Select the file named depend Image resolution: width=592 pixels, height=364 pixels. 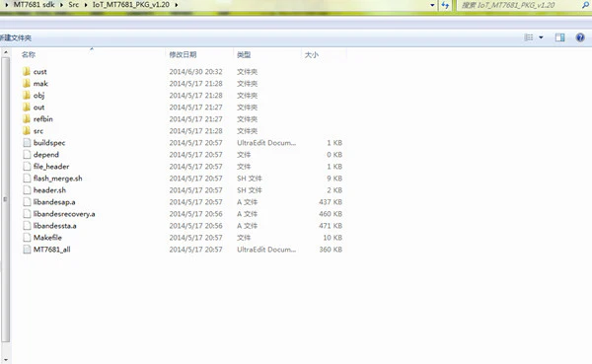coord(46,155)
